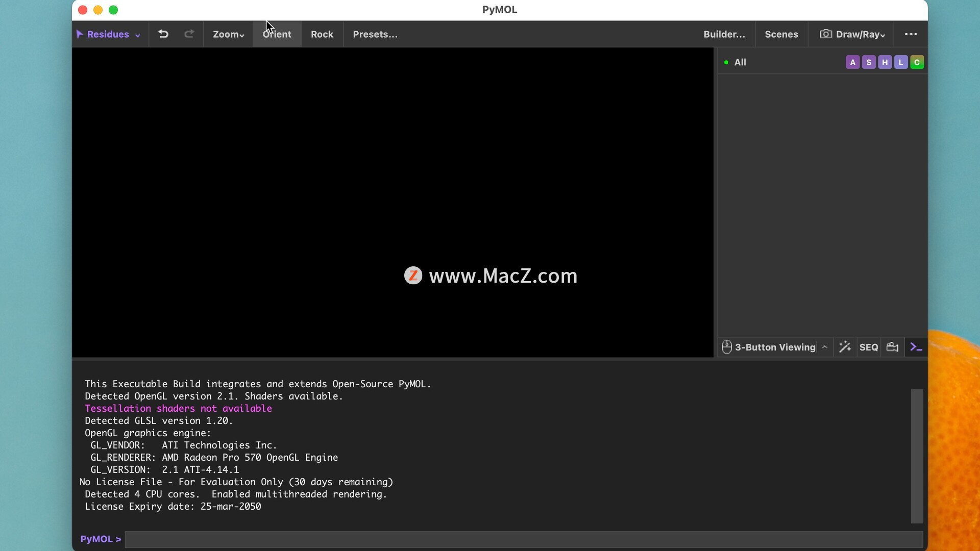The height and width of the screenshot is (551, 980).
Task: Click the movie camera icon
Action: click(x=893, y=347)
